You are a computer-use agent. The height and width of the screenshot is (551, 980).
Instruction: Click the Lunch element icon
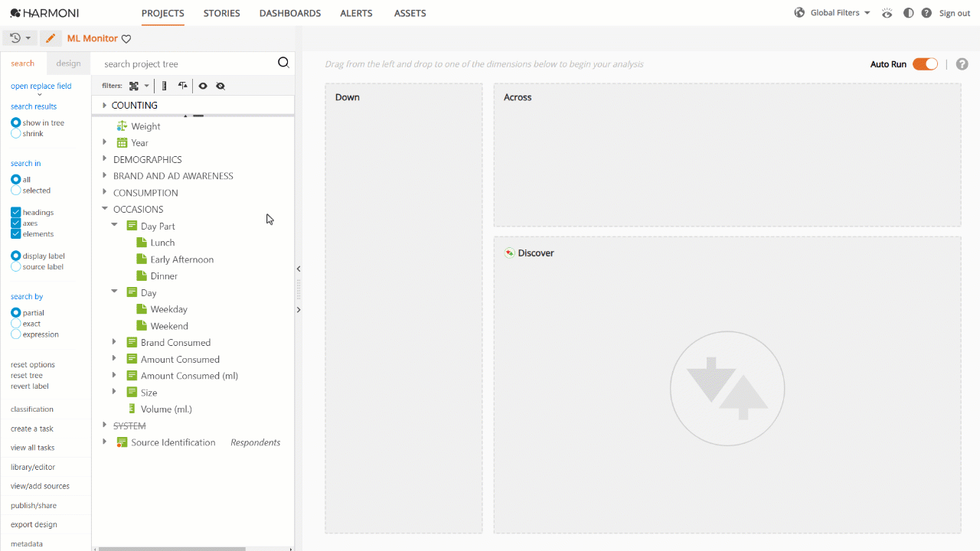[x=141, y=243]
